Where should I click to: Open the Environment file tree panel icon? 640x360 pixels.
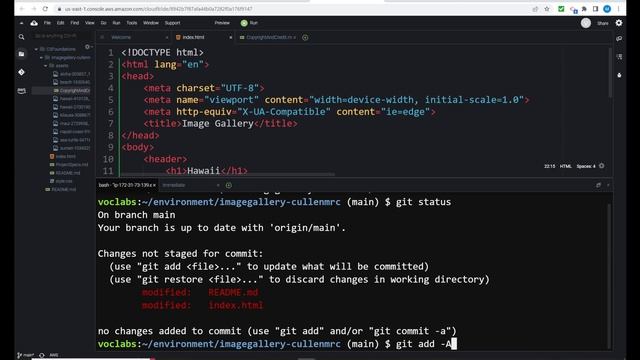(22, 54)
